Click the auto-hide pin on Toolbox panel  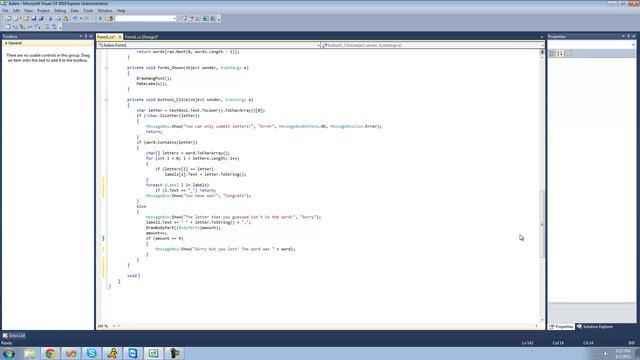click(86, 36)
